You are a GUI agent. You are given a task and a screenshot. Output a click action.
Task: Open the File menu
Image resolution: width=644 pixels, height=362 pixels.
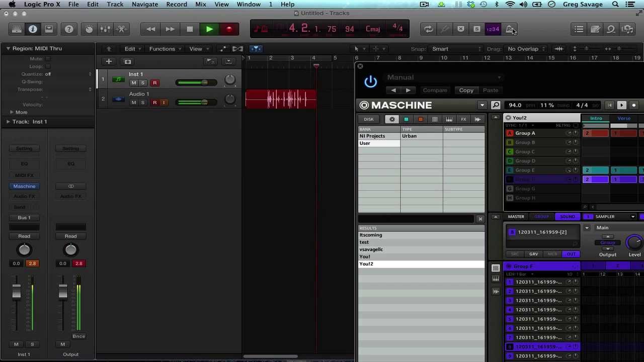[73, 5]
